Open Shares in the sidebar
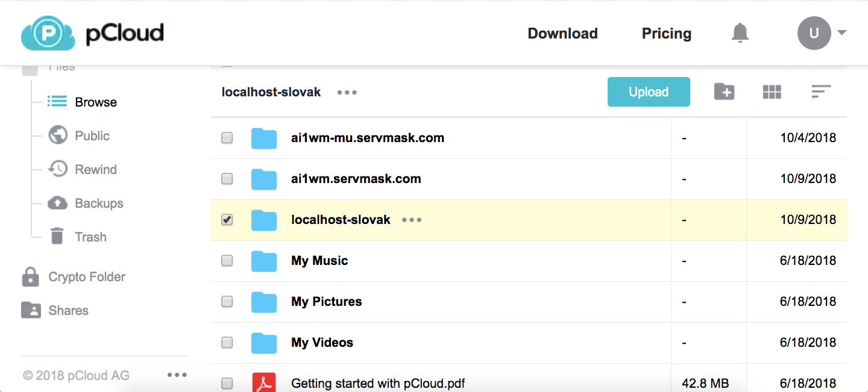Screen dimensions: 868x392 pyautogui.click(x=68, y=311)
